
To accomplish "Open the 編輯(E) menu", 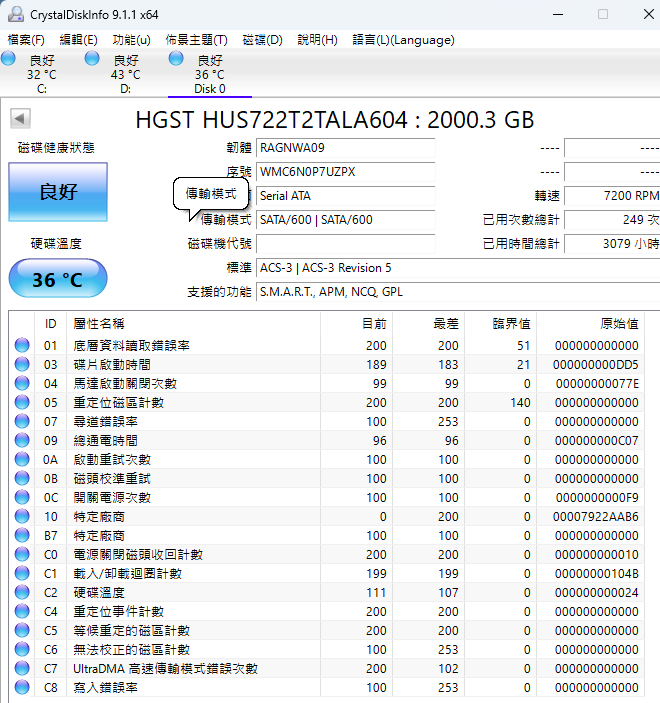I will coord(78,40).
